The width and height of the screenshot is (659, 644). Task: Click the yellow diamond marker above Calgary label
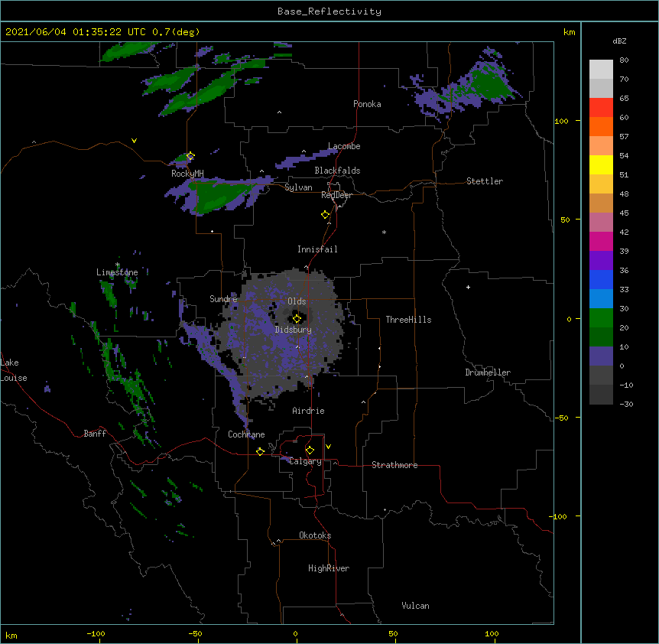click(310, 450)
